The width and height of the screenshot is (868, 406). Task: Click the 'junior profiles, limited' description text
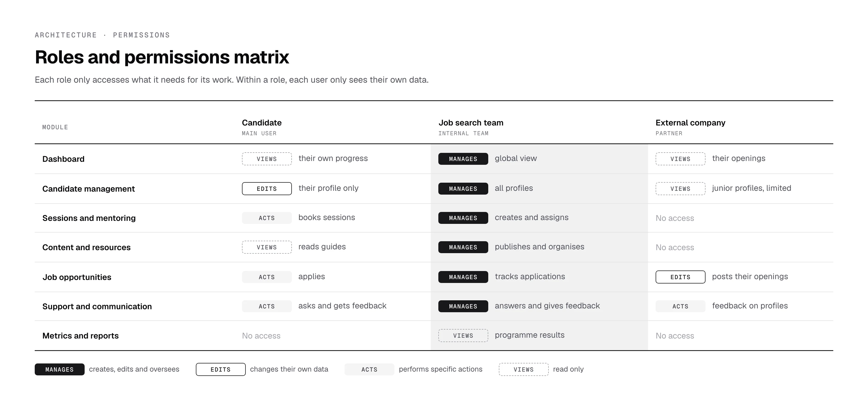[x=752, y=188]
